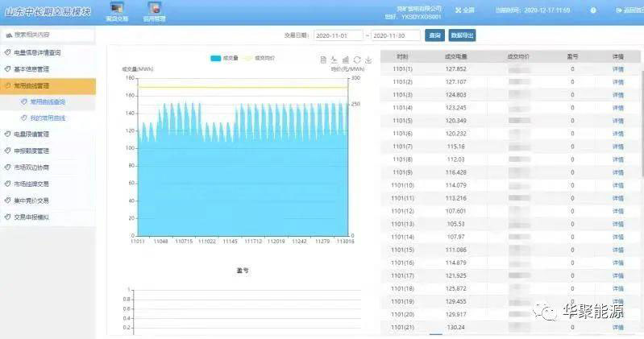
Task: Switch chart to bar type icon
Action: point(345,60)
